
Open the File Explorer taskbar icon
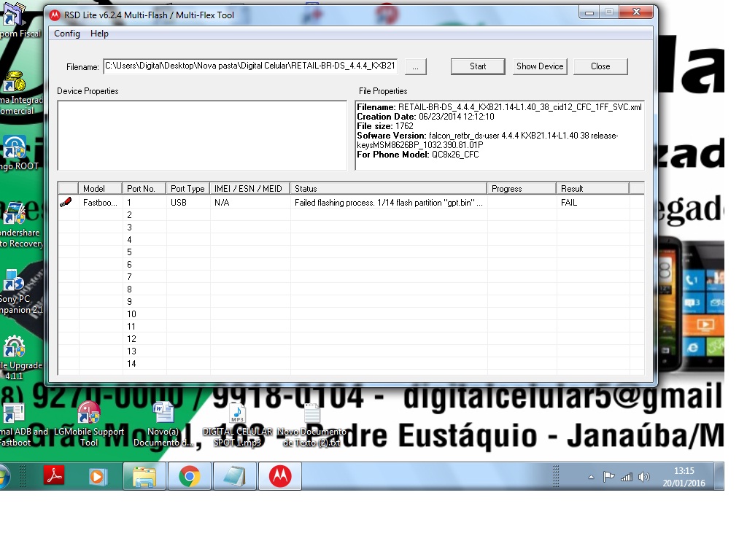click(x=144, y=476)
